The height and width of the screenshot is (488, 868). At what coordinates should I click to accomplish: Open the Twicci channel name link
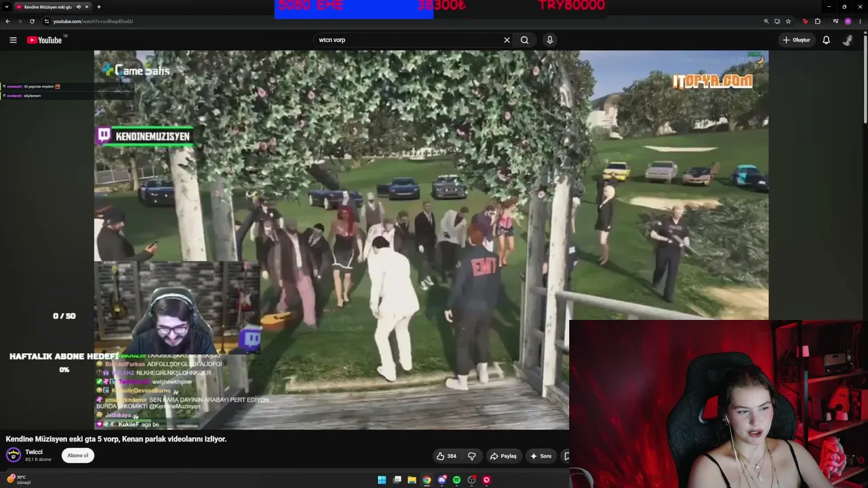[34, 452]
